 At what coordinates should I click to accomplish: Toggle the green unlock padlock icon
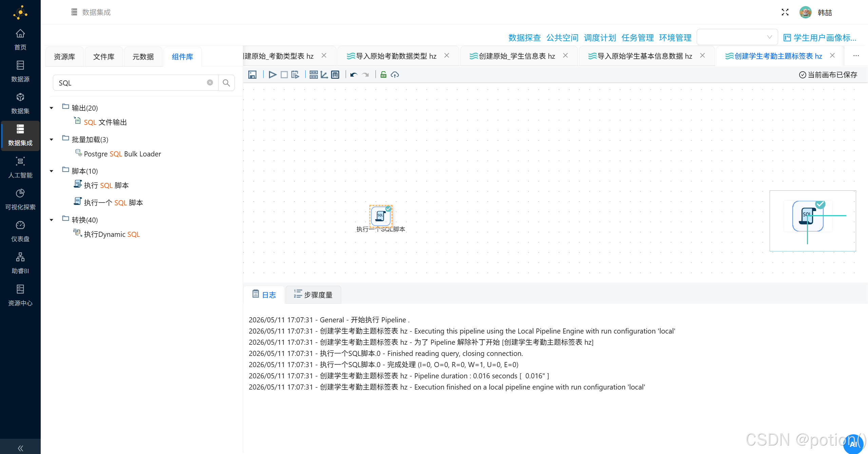pyautogui.click(x=383, y=75)
